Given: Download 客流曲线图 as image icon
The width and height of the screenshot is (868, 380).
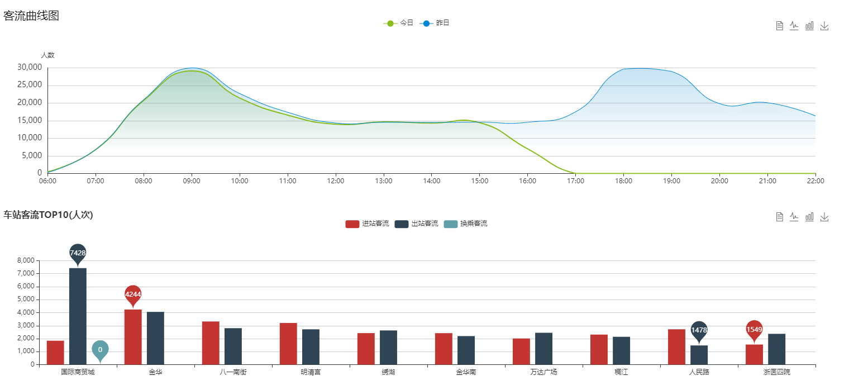Looking at the screenshot, I should pos(824,26).
